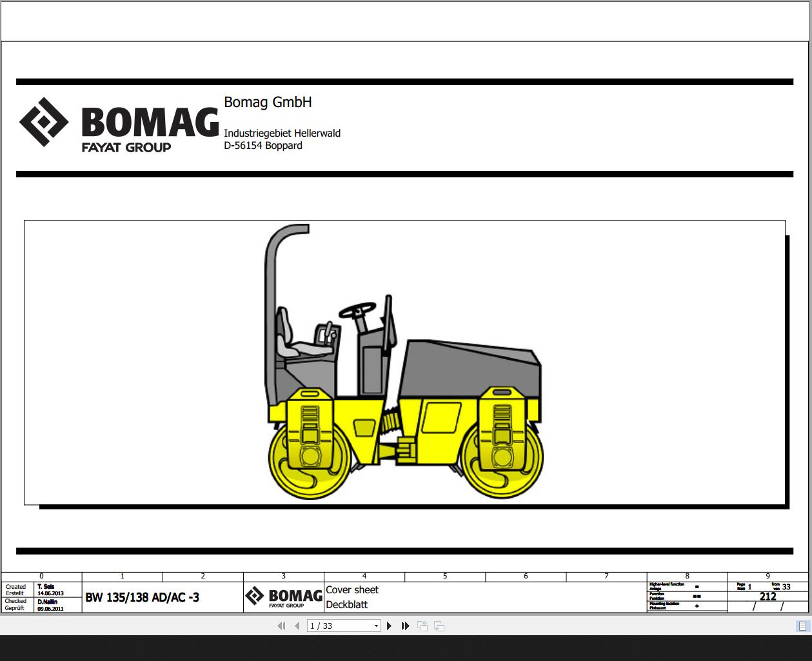Go to the next page

click(x=389, y=626)
